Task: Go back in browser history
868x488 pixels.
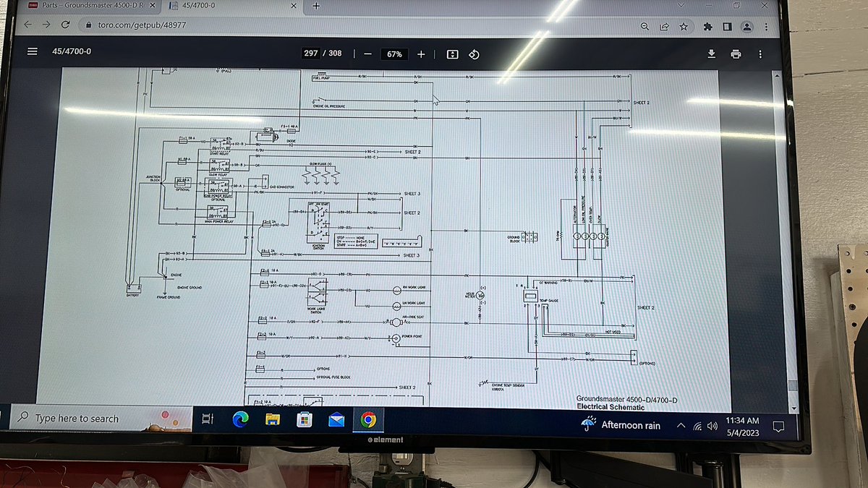Action: point(27,24)
